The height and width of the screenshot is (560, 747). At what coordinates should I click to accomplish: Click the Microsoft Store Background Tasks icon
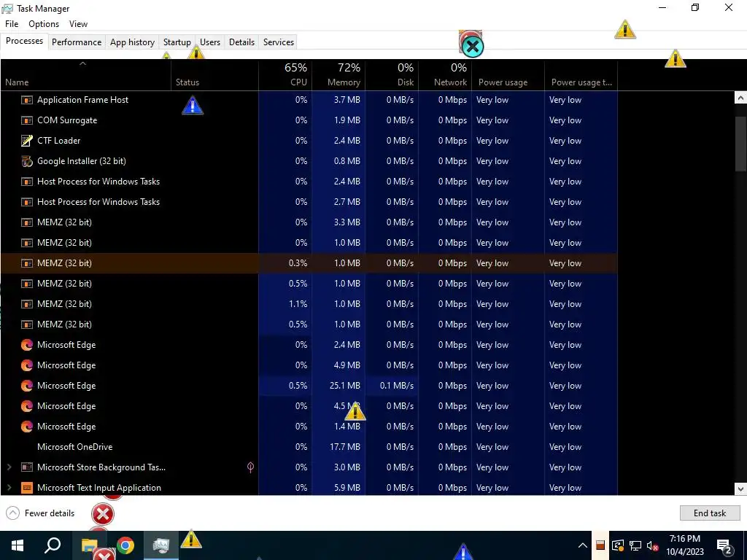click(x=27, y=467)
